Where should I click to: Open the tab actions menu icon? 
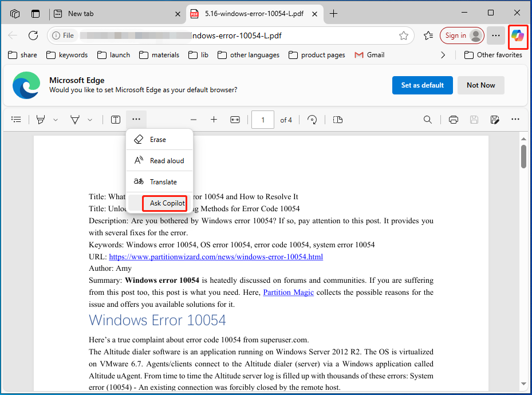pyautogui.click(x=36, y=14)
